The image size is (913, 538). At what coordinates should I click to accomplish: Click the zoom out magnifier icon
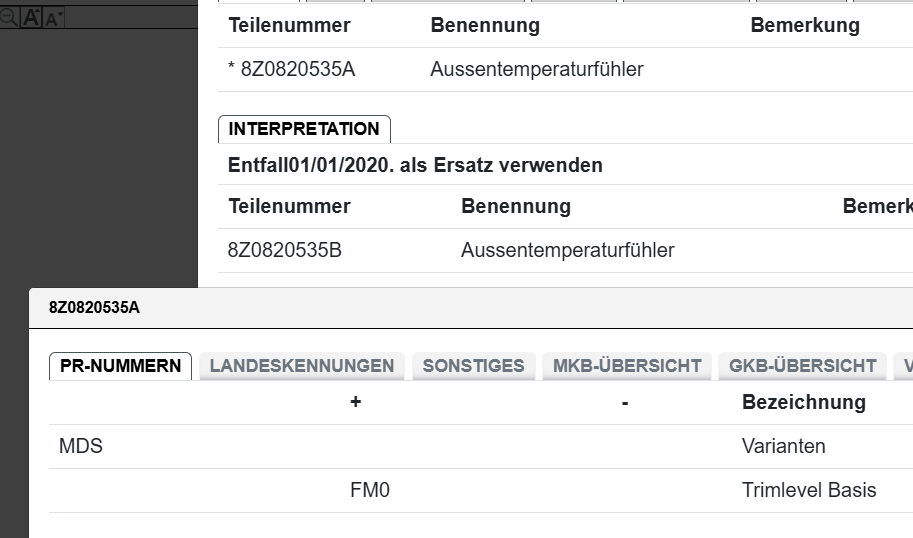8,17
